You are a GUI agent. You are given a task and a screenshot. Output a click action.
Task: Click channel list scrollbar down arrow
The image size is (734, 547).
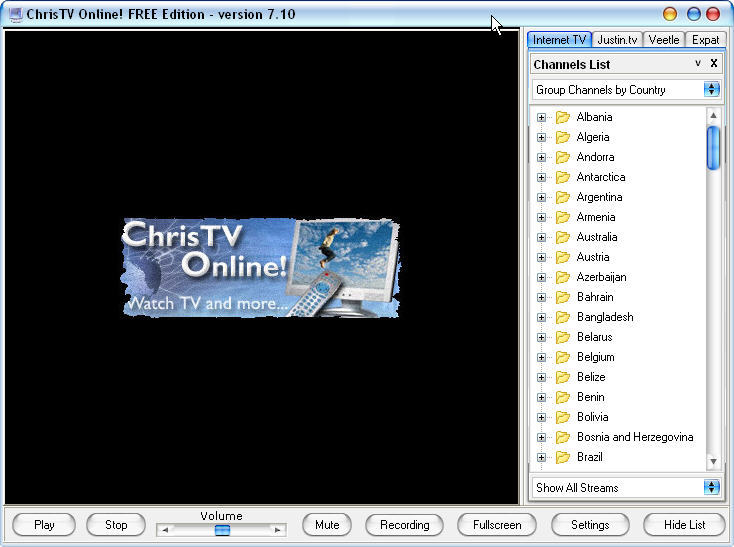[x=713, y=461]
